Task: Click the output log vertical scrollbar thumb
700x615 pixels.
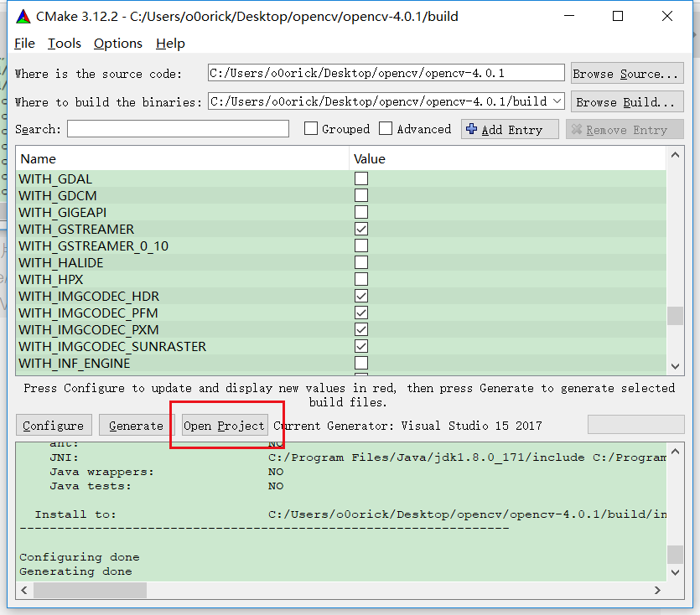Action: 675,555
